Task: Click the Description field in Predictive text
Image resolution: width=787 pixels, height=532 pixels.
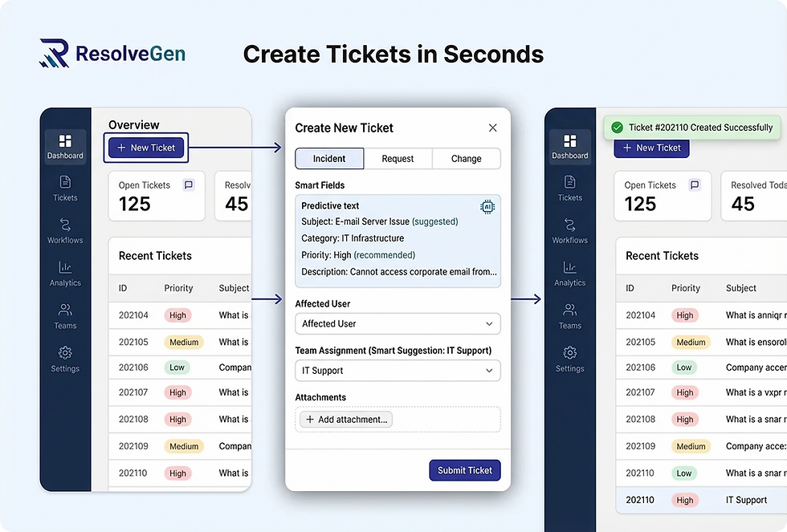Action: pyautogui.click(x=399, y=272)
